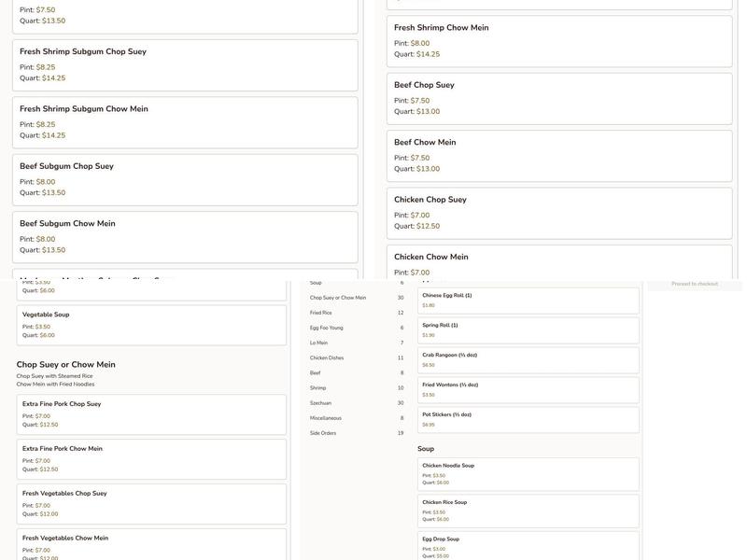Pick Fresh Vegetables Chop Suey item
The width and height of the screenshot is (747, 560).
click(x=151, y=503)
